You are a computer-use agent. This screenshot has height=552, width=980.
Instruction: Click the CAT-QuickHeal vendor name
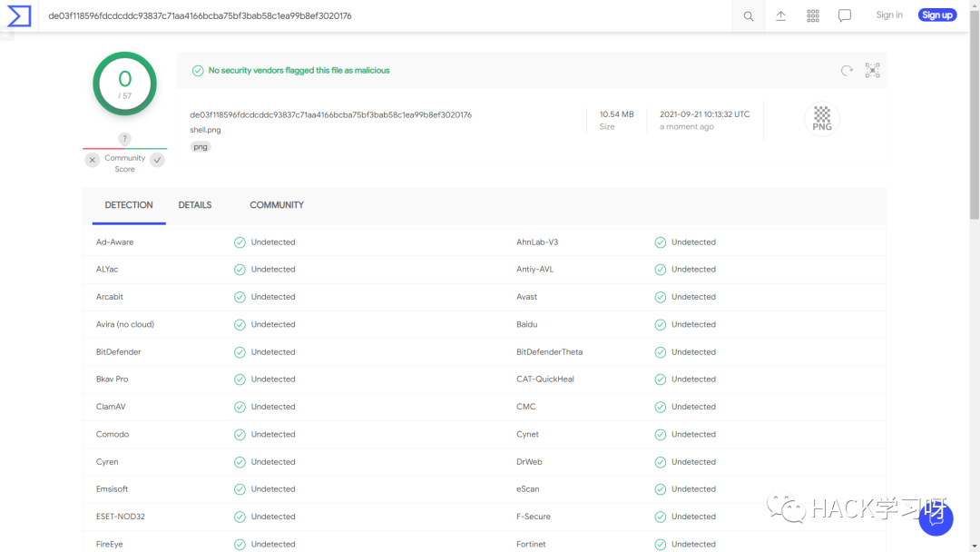tap(545, 379)
